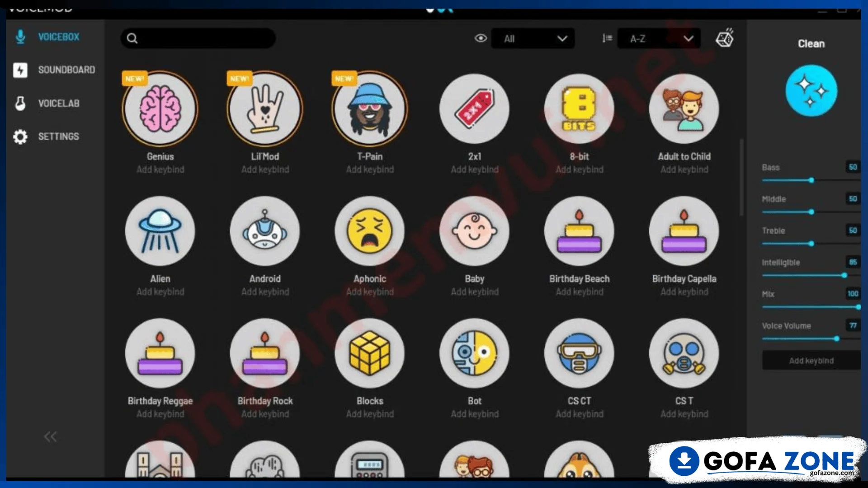Add keybind for Baby voice

coord(475,292)
